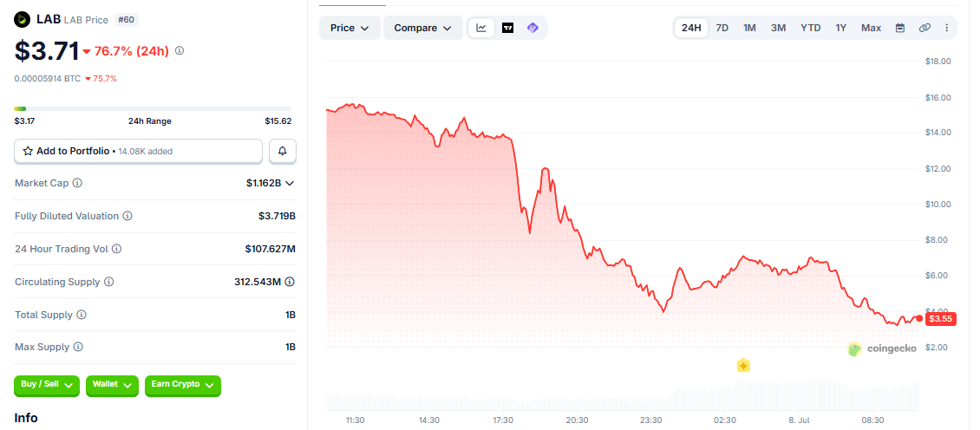Open the 24h price change info icon
This screenshot has height=430, width=980.
pyautogui.click(x=180, y=50)
